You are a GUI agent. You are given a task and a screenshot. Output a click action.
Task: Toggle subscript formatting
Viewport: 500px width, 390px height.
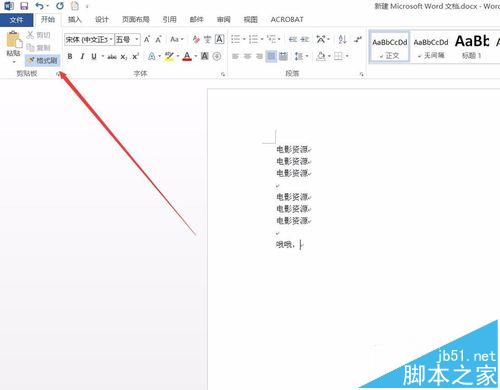coord(124,57)
